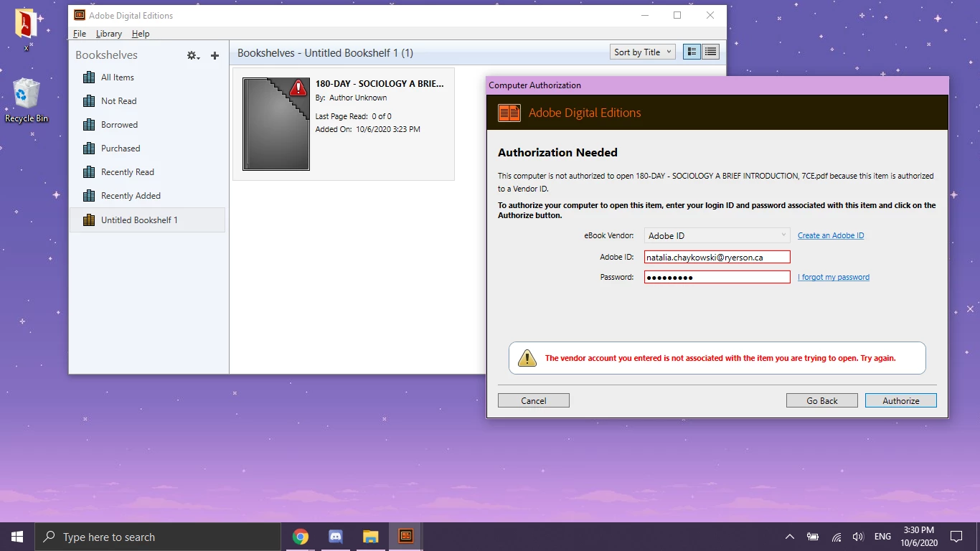Click the Purchased bookshelf icon

(x=89, y=149)
